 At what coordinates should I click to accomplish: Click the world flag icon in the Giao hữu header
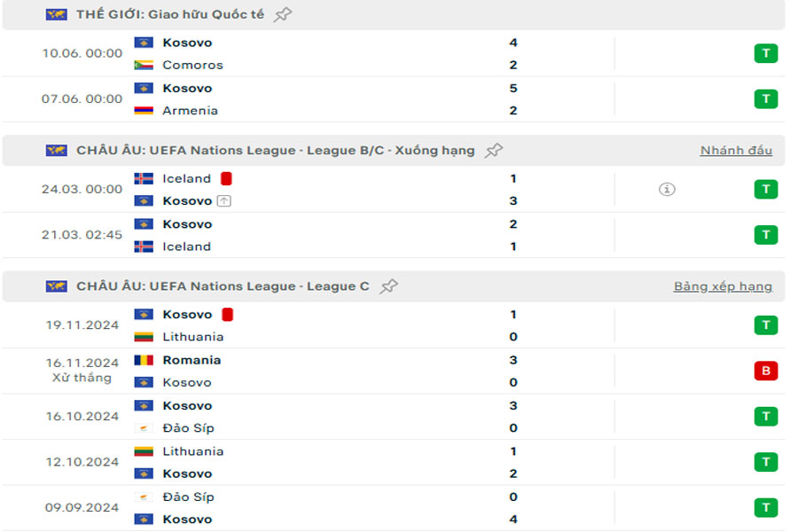pyautogui.click(x=57, y=14)
